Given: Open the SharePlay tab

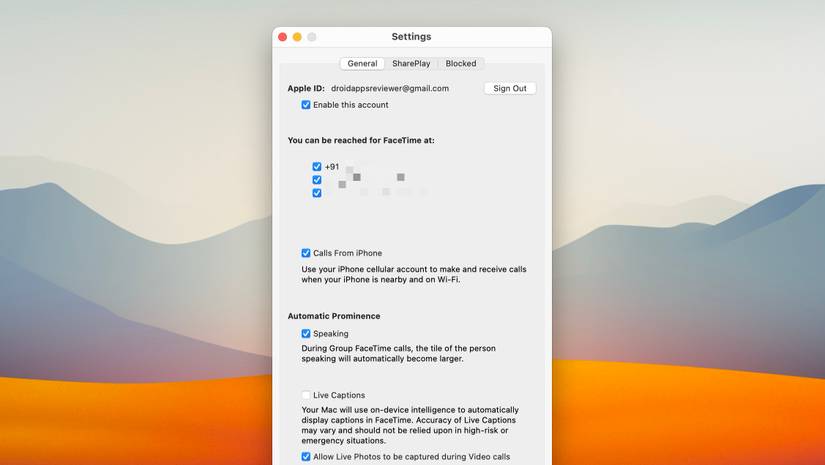Looking at the screenshot, I should pos(411,64).
